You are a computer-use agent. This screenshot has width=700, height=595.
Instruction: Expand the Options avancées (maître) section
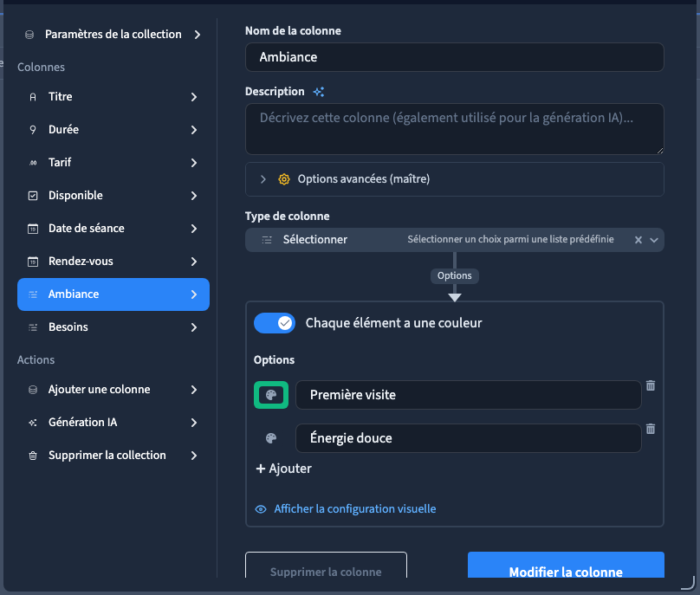click(x=455, y=179)
